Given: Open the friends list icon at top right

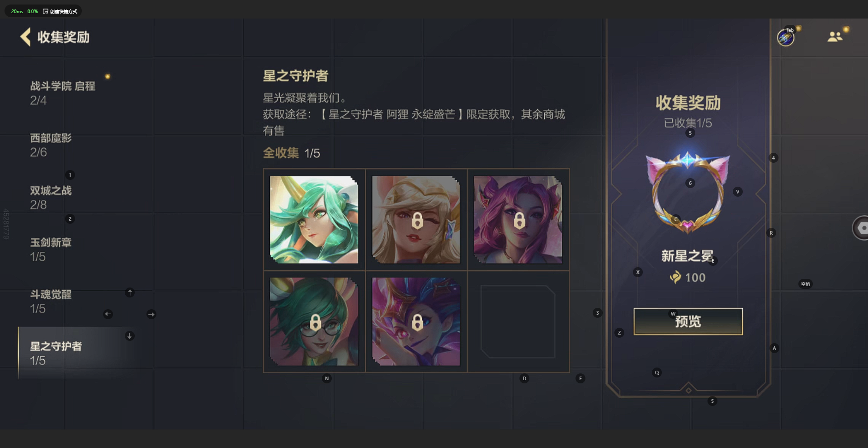Looking at the screenshot, I should [x=835, y=37].
